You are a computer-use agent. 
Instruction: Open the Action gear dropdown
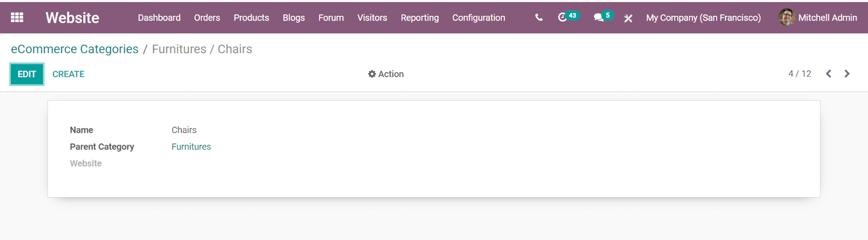click(386, 74)
